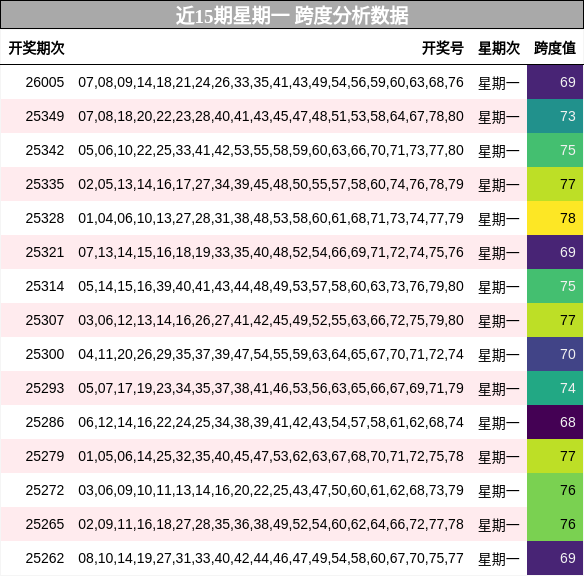This screenshot has width=584, height=576.
Task: Click 星期一 in the 25300 row
Action: (499, 355)
